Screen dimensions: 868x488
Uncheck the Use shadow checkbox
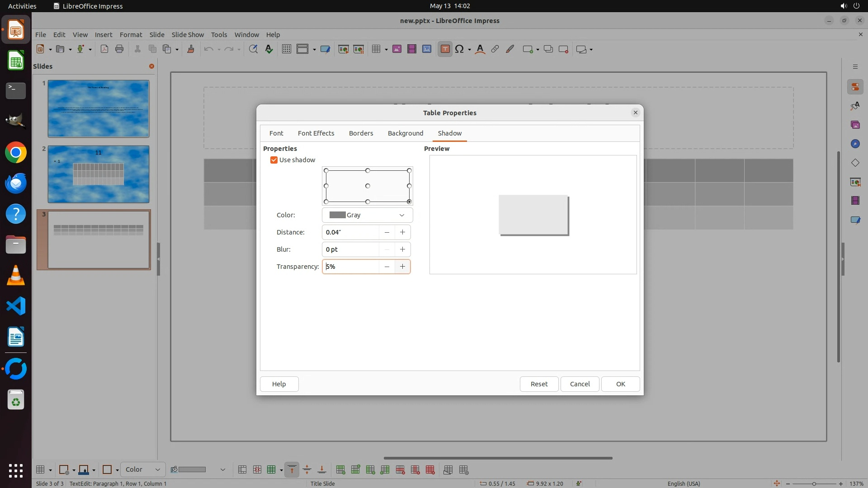coord(274,160)
